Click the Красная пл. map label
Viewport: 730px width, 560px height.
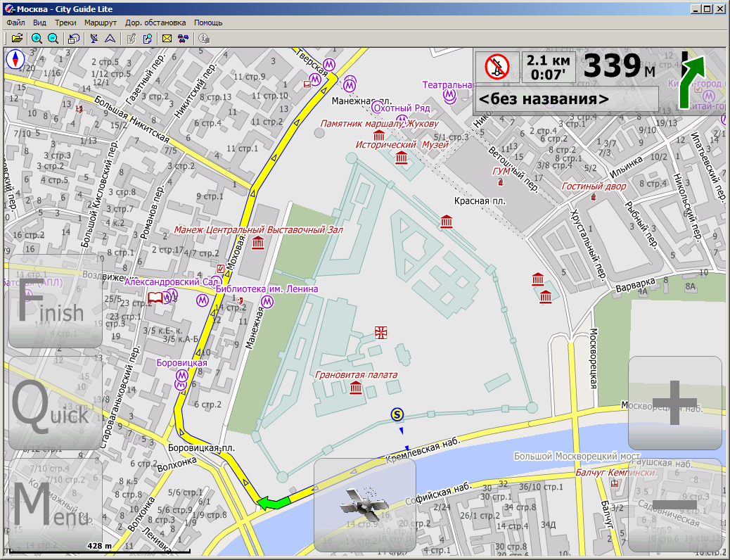click(x=480, y=201)
